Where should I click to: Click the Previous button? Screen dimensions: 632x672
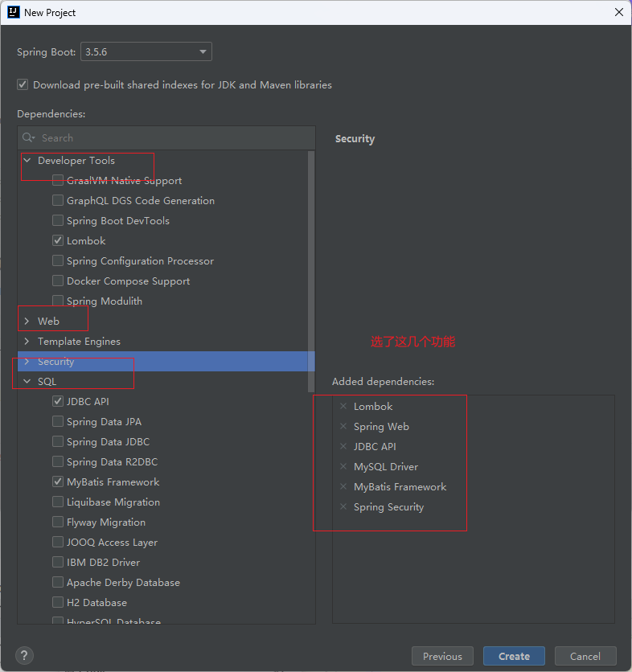click(442, 656)
